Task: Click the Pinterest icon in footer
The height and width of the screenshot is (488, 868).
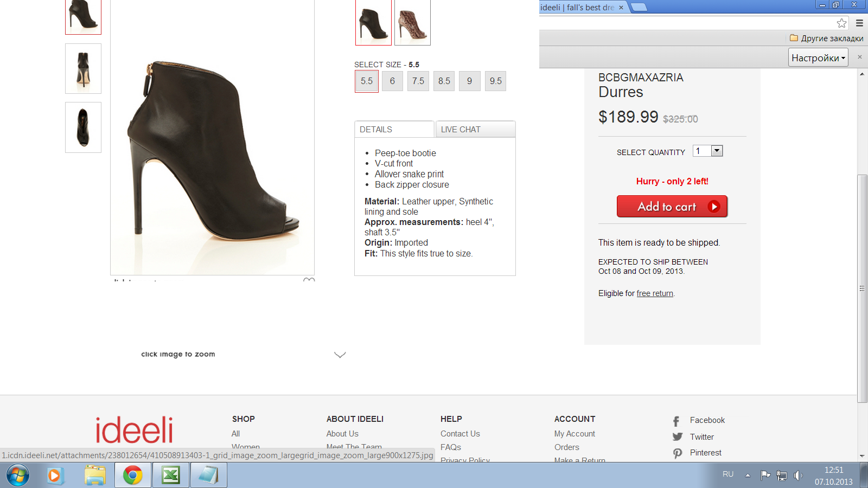Action: pos(678,453)
